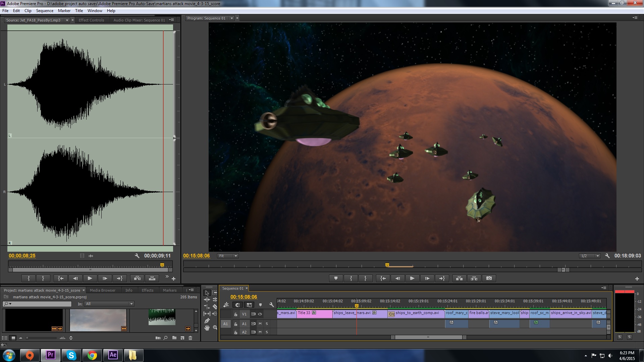
Task: Open timeline display settings wrench
Action: pyautogui.click(x=271, y=305)
